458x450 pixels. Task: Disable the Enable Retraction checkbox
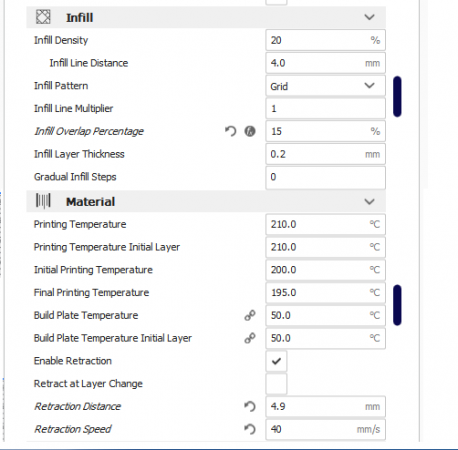tap(276, 361)
